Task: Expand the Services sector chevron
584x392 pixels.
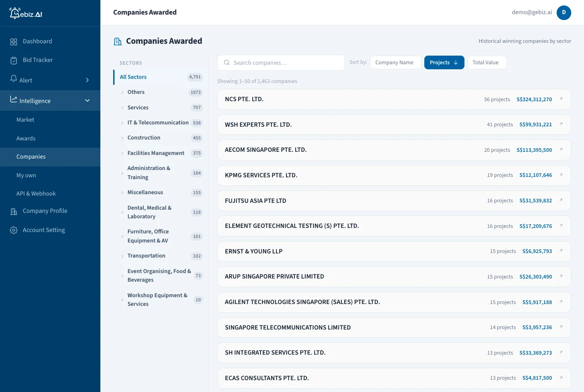Action: click(122, 108)
